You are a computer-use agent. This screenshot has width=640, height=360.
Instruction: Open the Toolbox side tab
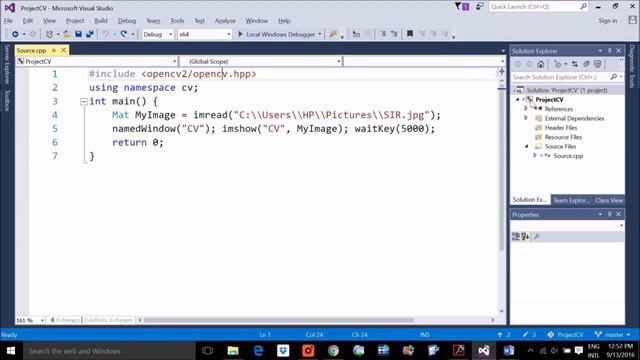[x=7, y=100]
